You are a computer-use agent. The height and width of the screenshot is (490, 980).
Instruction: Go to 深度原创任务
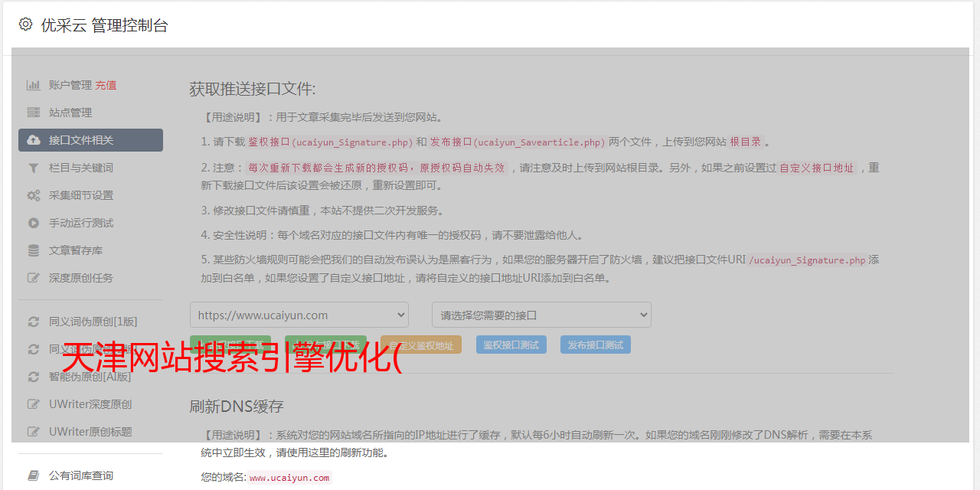[90, 278]
